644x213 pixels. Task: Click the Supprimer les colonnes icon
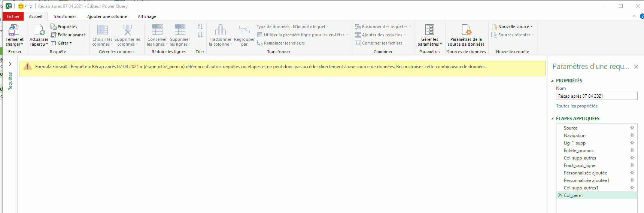[x=128, y=30]
